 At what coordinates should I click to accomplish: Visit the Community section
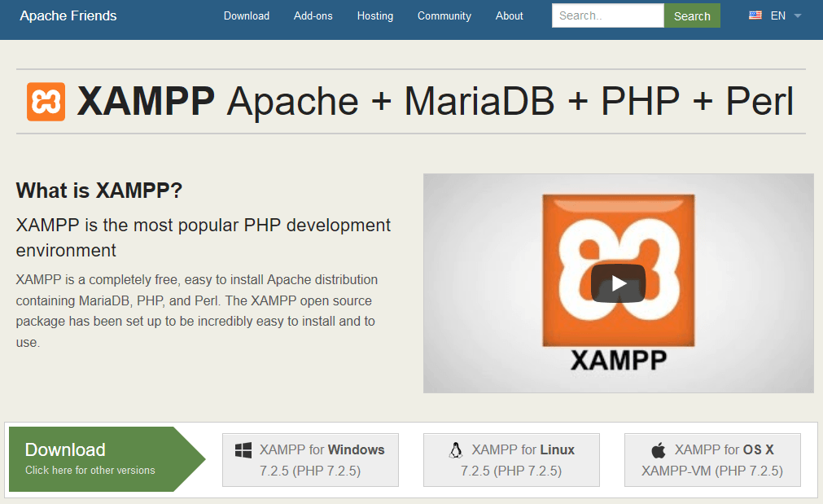pyautogui.click(x=444, y=15)
